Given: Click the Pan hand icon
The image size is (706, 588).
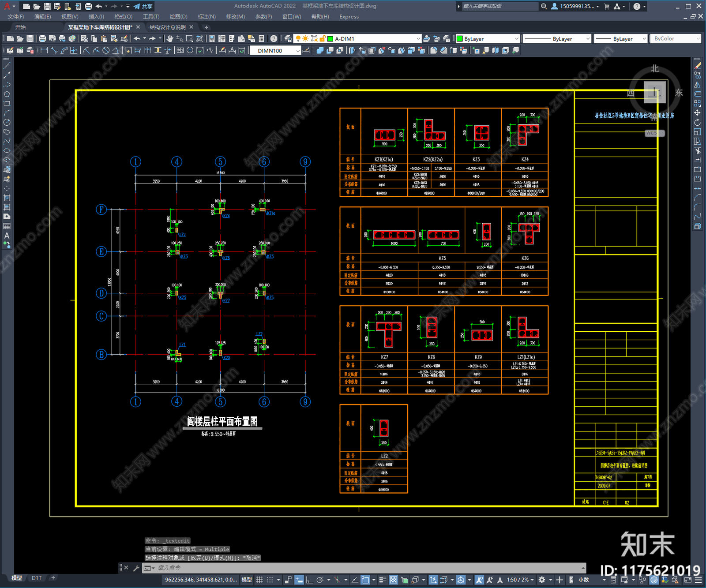Looking at the screenshot, I should 170,39.
